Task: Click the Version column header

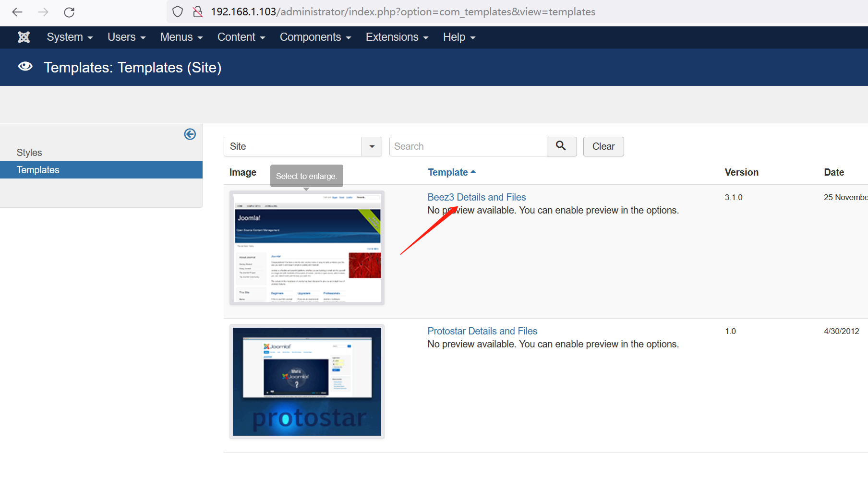Action: pos(742,172)
